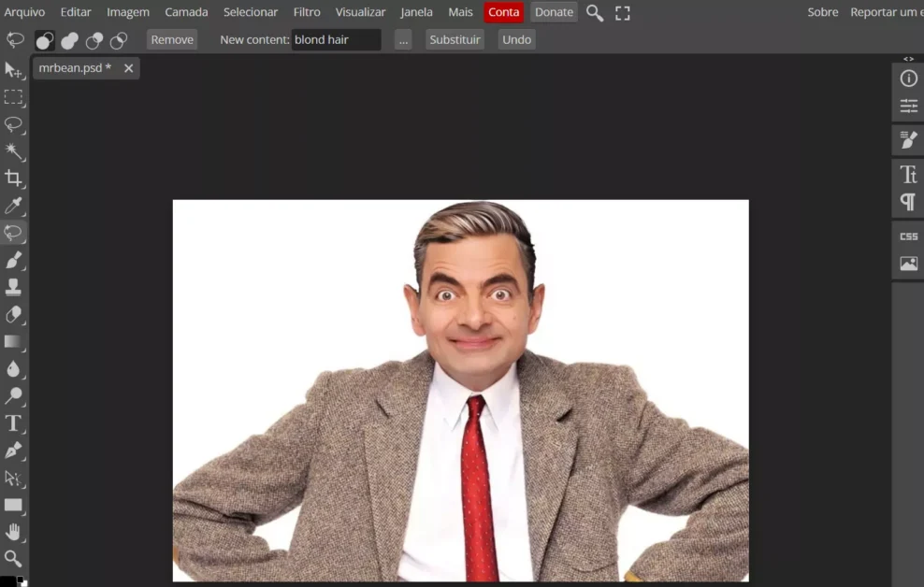Open the Arquivo menu
Image resolution: width=924 pixels, height=587 pixels.
click(x=24, y=12)
